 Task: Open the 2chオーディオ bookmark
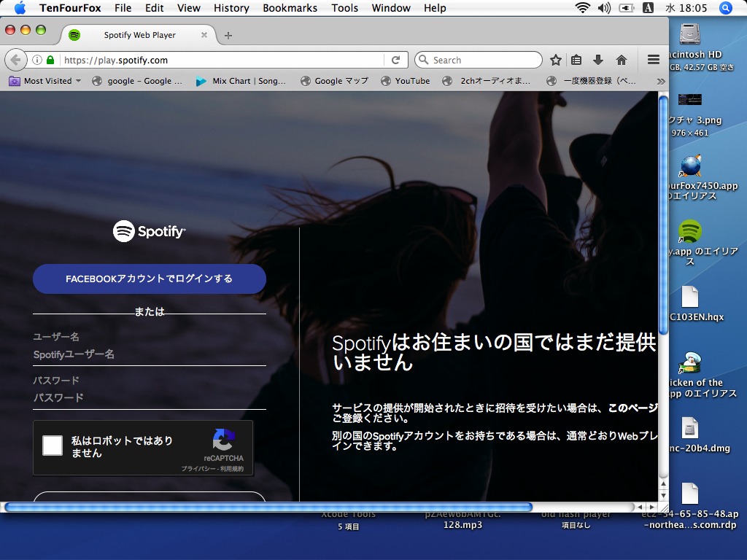487,81
